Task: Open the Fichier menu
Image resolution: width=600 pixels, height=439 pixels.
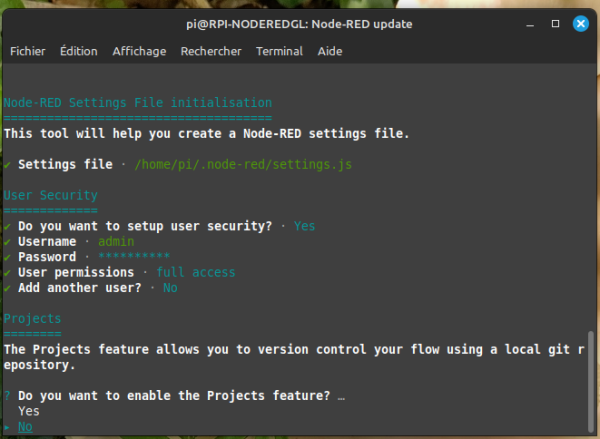Action: click(x=28, y=51)
